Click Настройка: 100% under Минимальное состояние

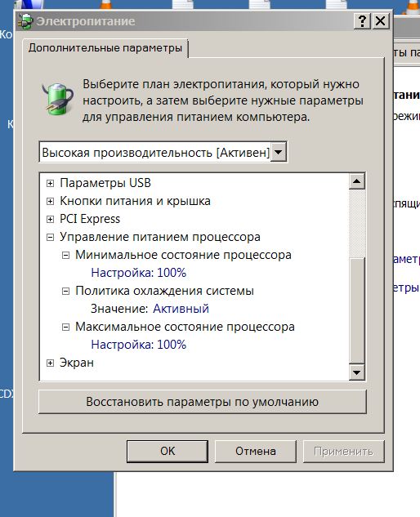[x=139, y=273]
